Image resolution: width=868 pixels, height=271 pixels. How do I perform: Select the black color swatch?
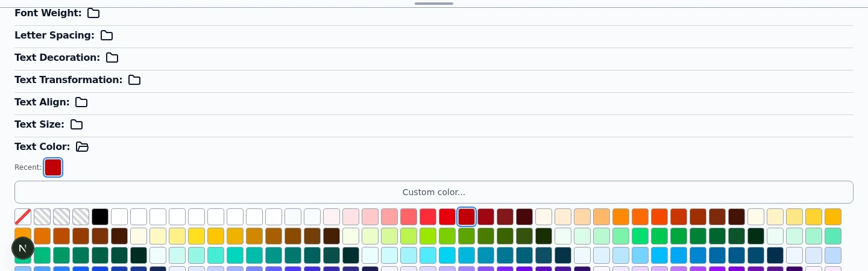100,217
